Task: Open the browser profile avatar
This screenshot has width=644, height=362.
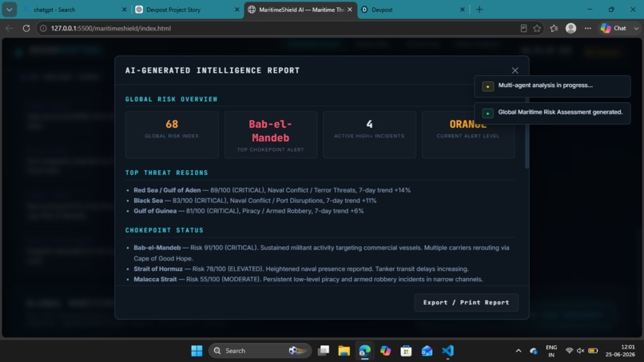Action: 571,28
